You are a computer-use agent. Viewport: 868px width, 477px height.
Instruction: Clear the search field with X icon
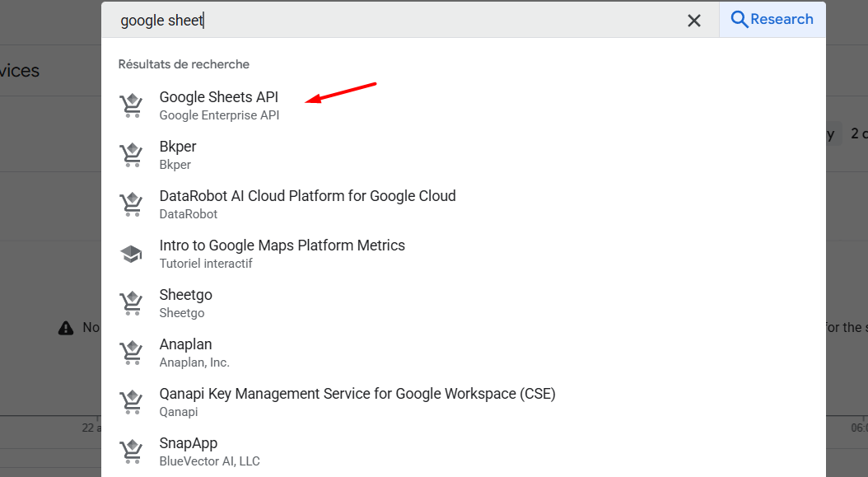click(693, 21)
